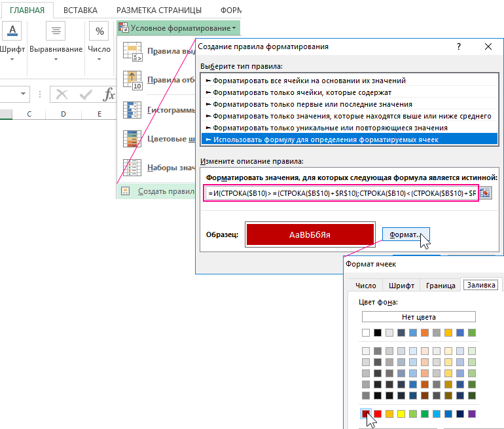Click the Help question mark in dialog
The width and height of the screenshot is (504, 429).
(459, 47)
